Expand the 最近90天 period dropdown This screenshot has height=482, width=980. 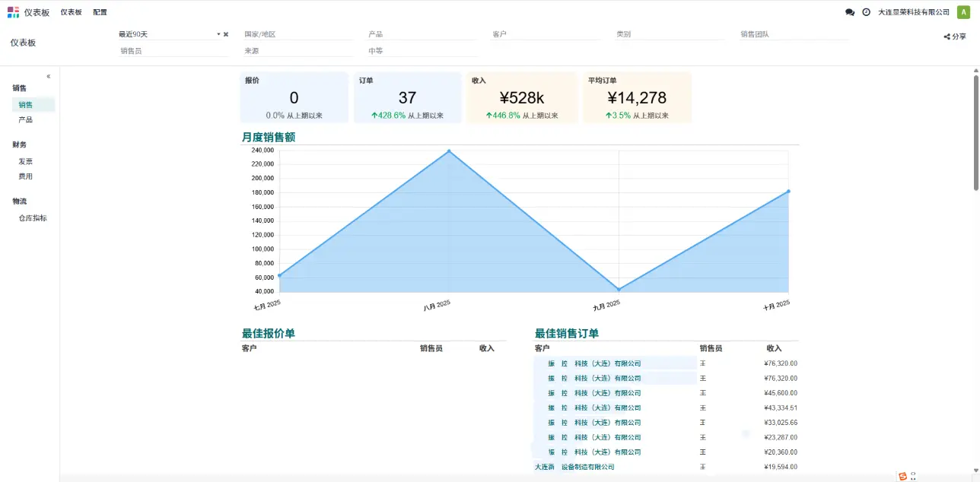(x=218, y=34)
